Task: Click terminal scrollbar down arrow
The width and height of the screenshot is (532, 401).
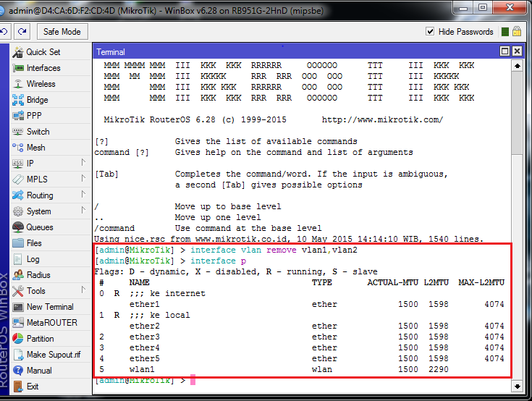Action: (x=517, y=386)
